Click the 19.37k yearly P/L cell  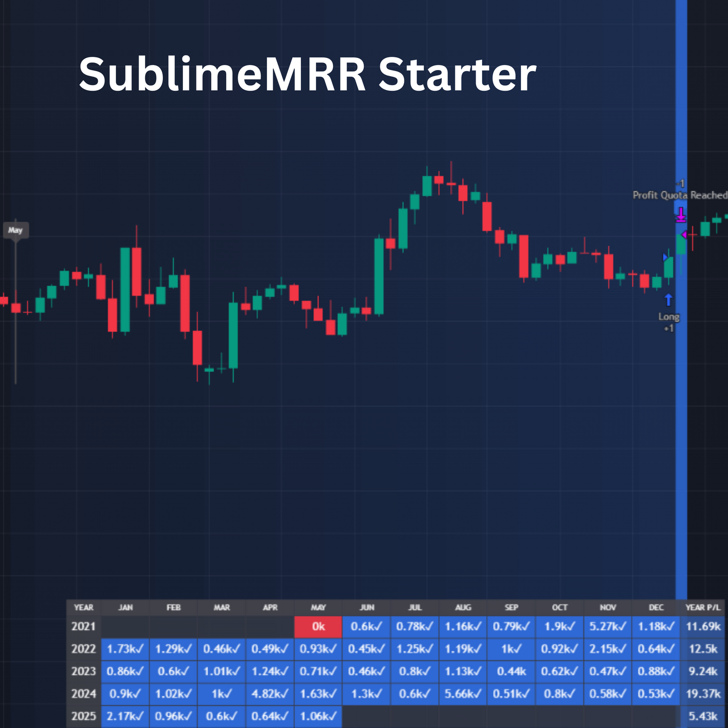703,694
